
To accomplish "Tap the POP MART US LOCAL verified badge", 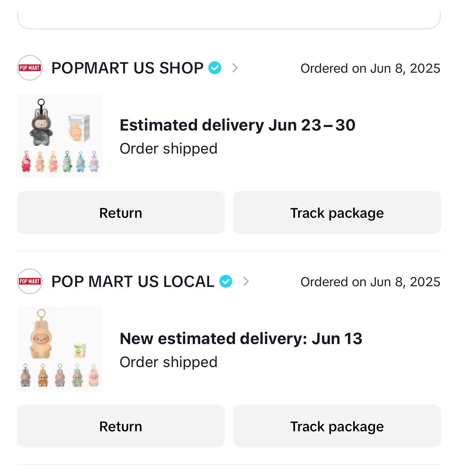I will [226, 281].
